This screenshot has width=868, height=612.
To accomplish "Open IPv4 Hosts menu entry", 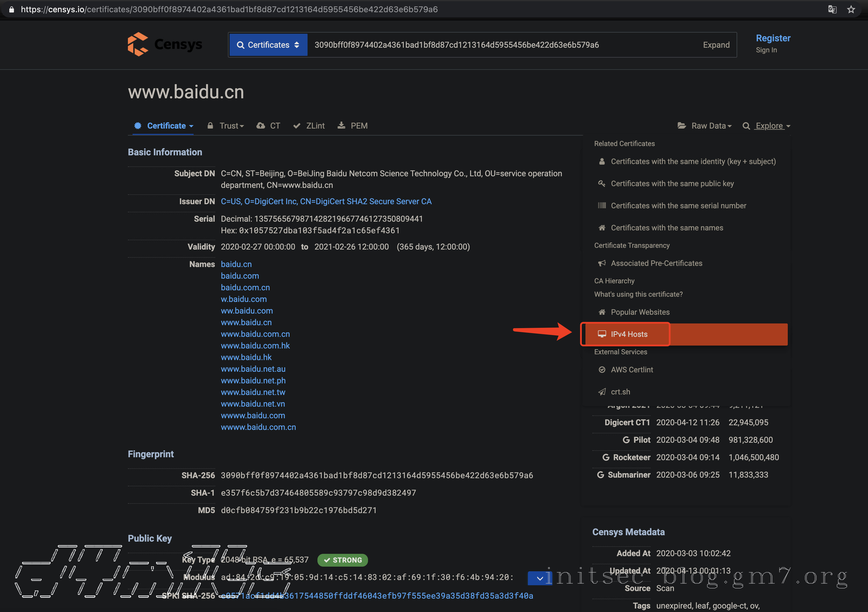I will [x=629, y=334].
